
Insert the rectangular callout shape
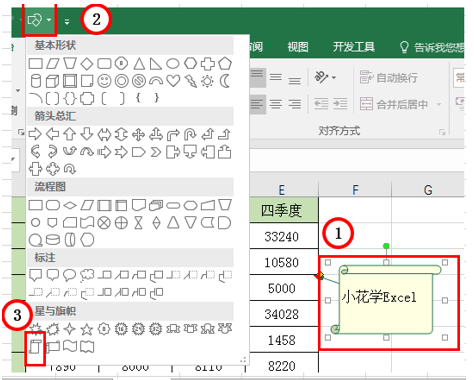pyautogui.click(x=35, y=275)
